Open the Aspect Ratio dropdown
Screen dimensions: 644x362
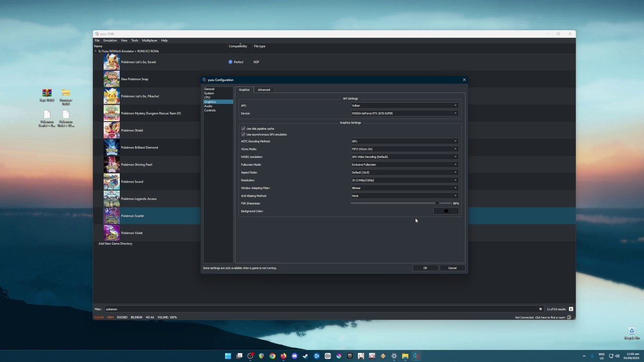click(405, 172)
